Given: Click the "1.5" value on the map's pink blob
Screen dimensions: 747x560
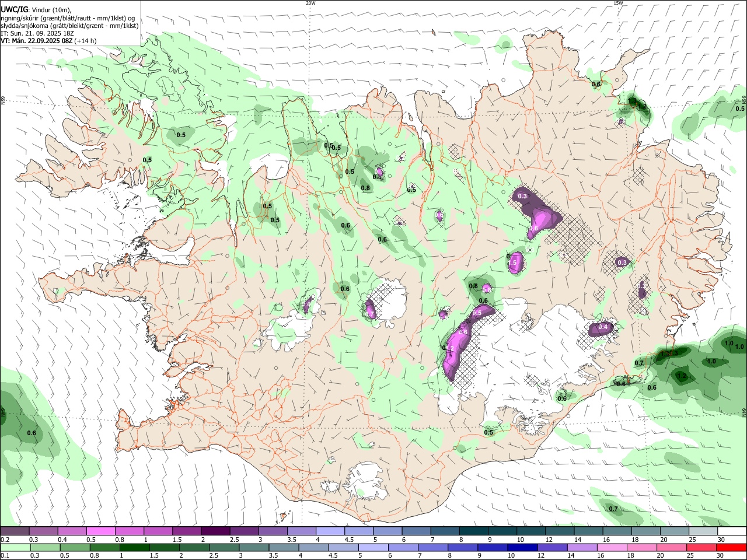Looking at the screenshot, I should pos(513,264).
